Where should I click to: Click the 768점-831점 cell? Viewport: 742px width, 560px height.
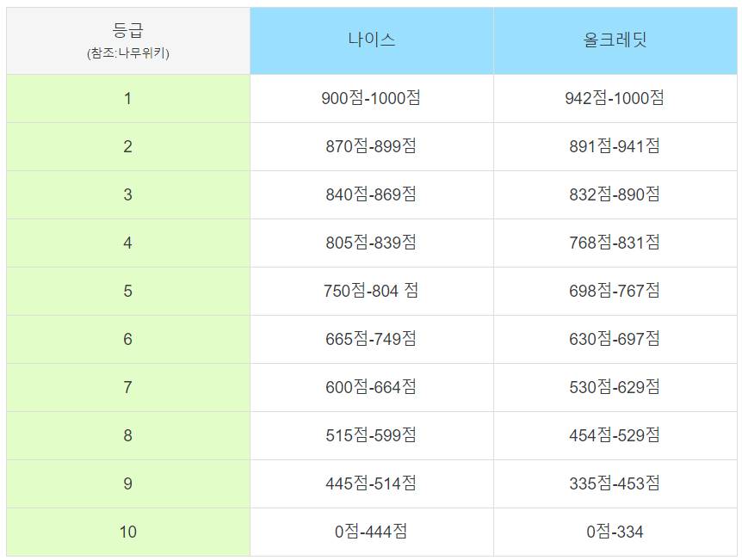(x=615, y=243)
